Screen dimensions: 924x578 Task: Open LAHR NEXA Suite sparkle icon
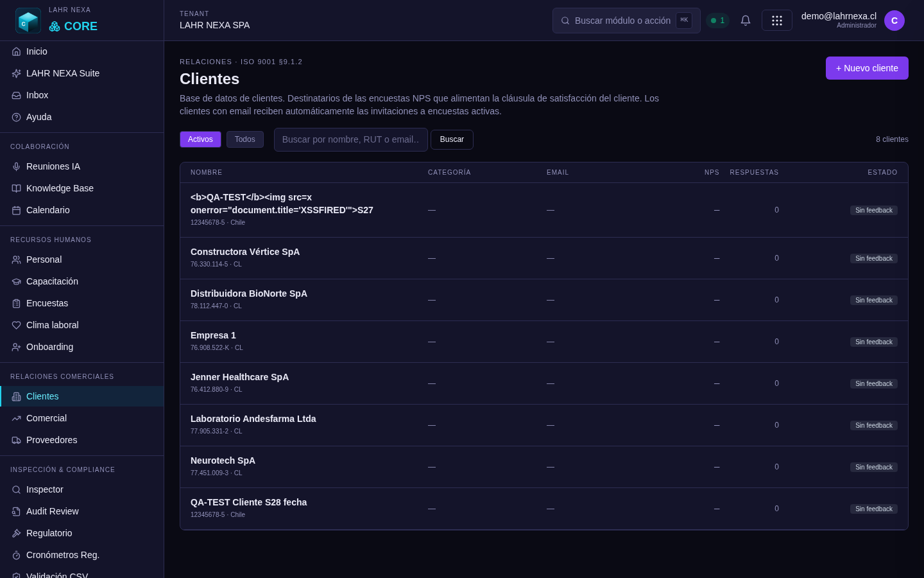click(x=17, y=73)
